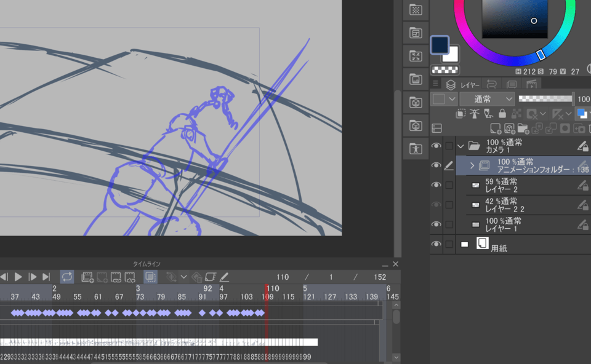This screenshot has height=364, width=591.
Task: Click the timeline vertical scrollbar down arrow
Action: point(396,357)
